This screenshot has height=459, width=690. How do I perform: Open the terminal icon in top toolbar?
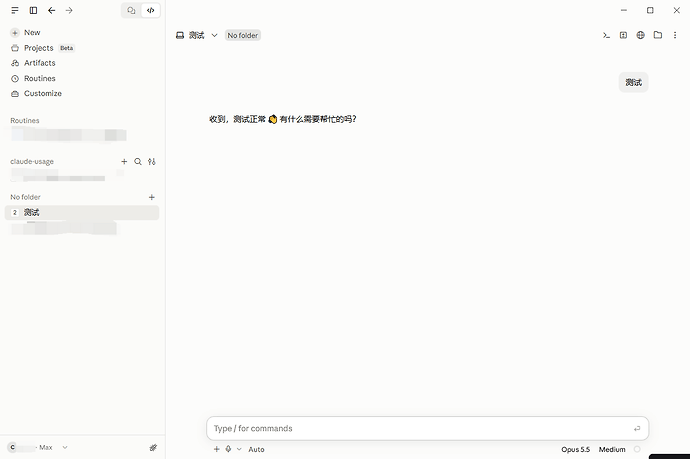tap(606, 35)
